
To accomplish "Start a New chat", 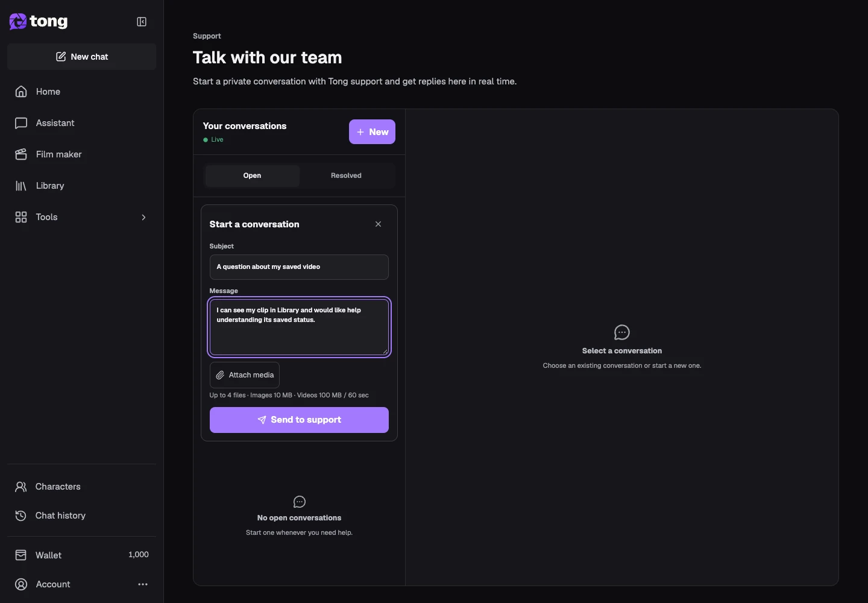I will (x=81, y=57).
